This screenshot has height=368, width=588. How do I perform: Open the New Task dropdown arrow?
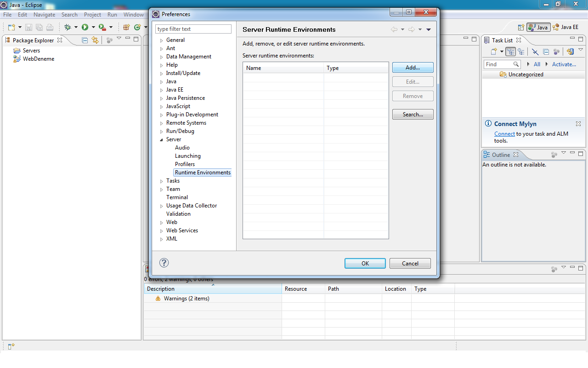tap(502, 52)
